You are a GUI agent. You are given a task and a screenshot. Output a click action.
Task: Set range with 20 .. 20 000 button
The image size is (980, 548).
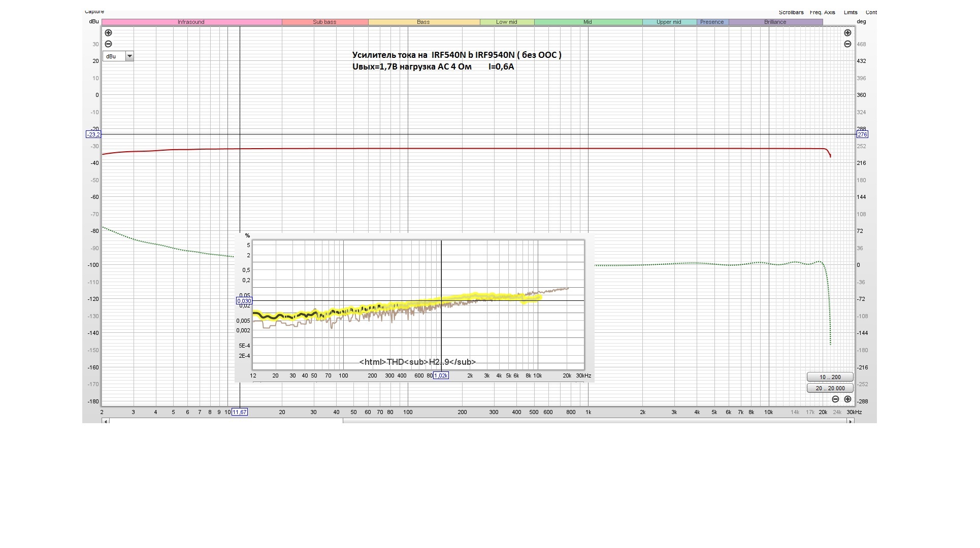tap(830, 388)
